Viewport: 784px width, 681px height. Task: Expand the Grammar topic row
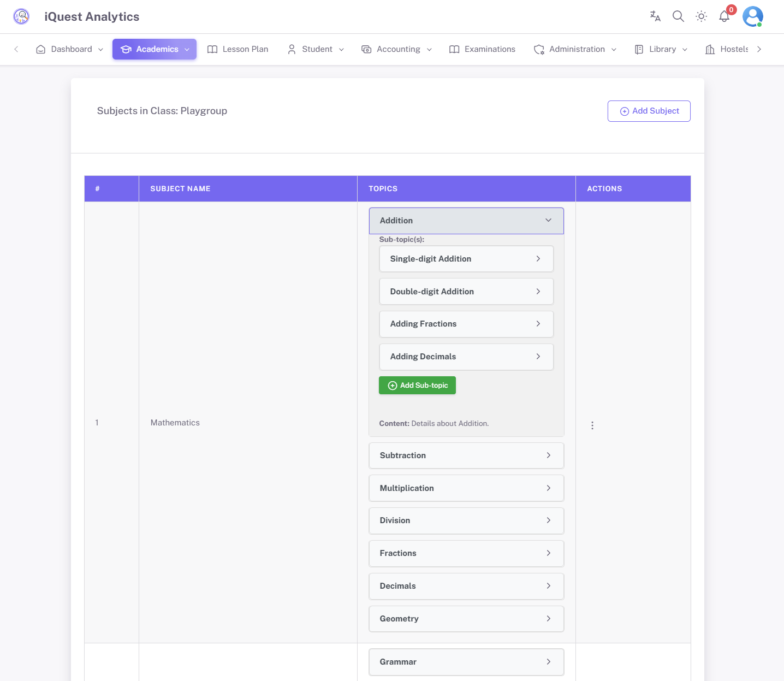pyautogui.click(x=466, y=662)
